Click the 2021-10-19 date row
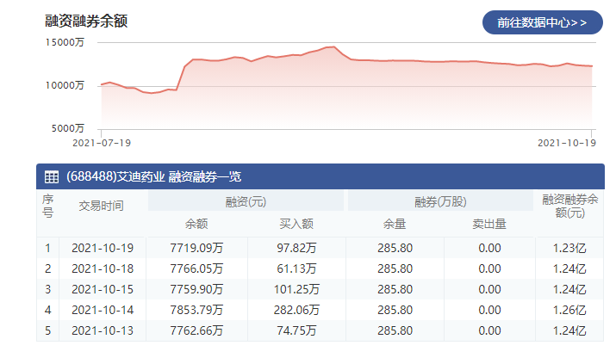616x364 pixels. click(x=102, y=248)
